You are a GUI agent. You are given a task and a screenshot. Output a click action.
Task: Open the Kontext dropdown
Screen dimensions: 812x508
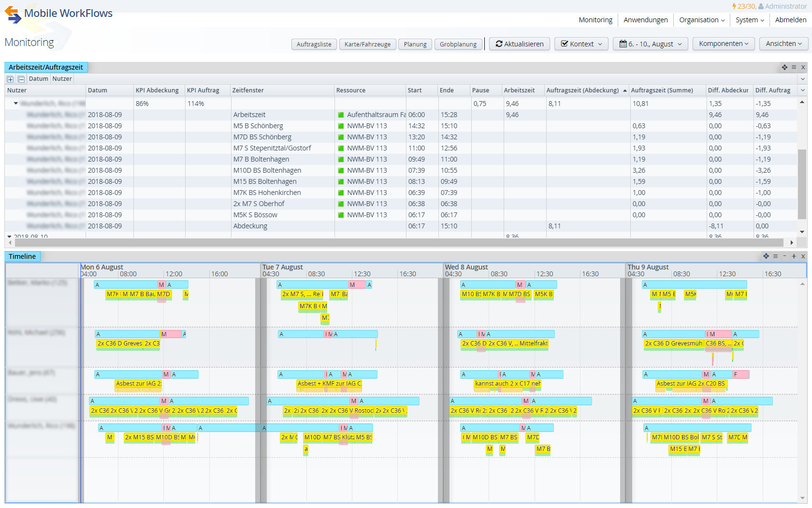[x=581, y=44]
